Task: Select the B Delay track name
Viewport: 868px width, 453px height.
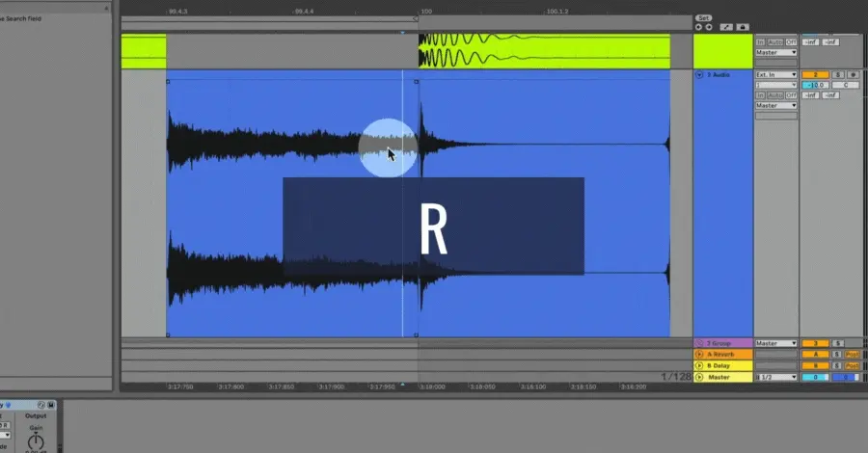Action: tap(719, 365)
